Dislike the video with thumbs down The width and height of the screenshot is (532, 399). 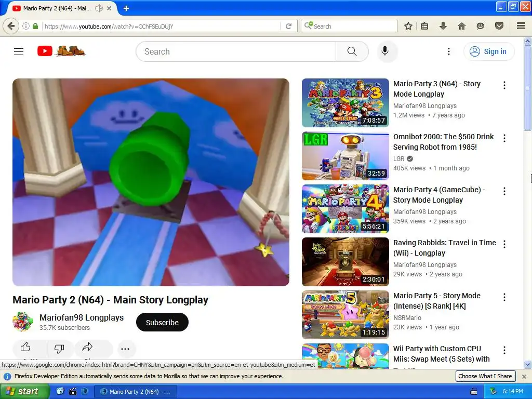point(59,348)
